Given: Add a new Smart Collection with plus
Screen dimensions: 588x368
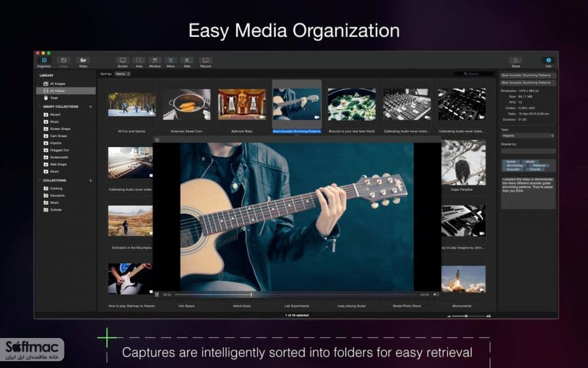Looking at the screenshot, I should (91, 106).
